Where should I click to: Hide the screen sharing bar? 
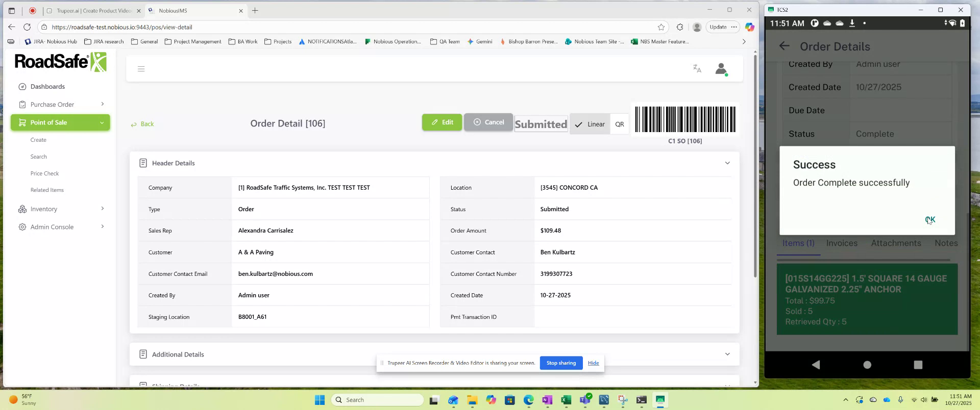593,363
